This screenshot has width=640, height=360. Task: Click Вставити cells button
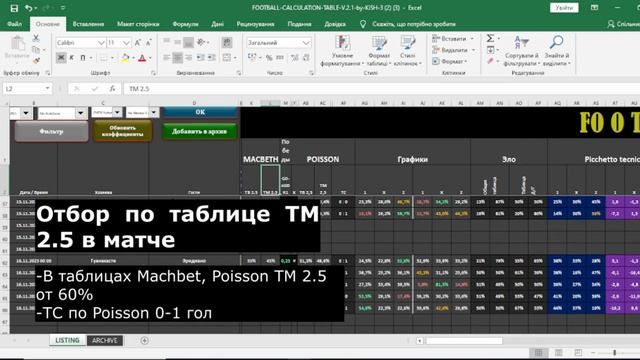point(453,38)
